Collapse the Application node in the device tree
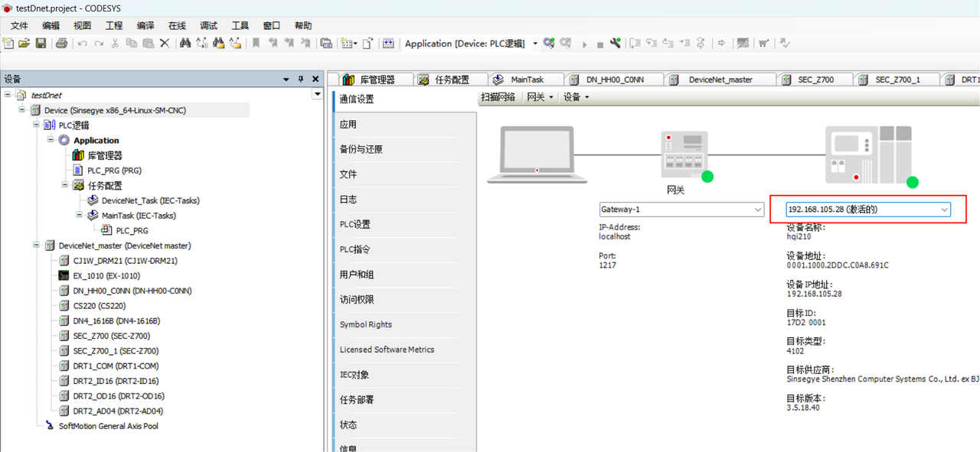Viewport: 980px width, 452px height. click(51, 140)
